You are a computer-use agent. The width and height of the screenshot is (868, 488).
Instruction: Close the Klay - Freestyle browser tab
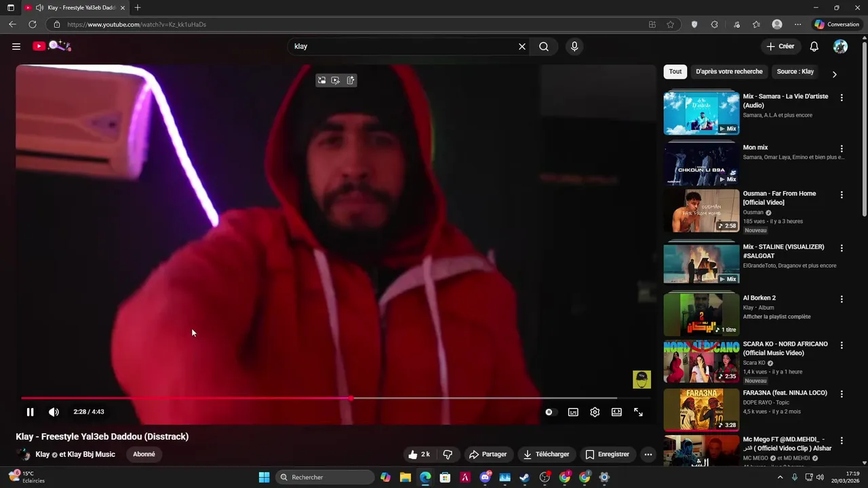[123, 7]
